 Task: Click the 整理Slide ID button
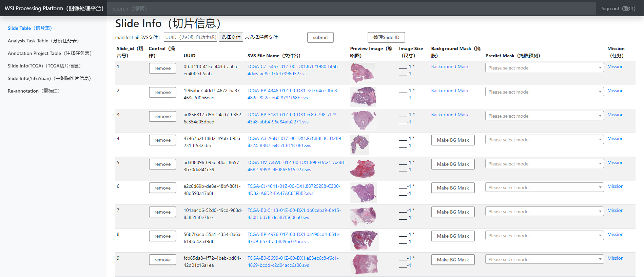[386, 37]
